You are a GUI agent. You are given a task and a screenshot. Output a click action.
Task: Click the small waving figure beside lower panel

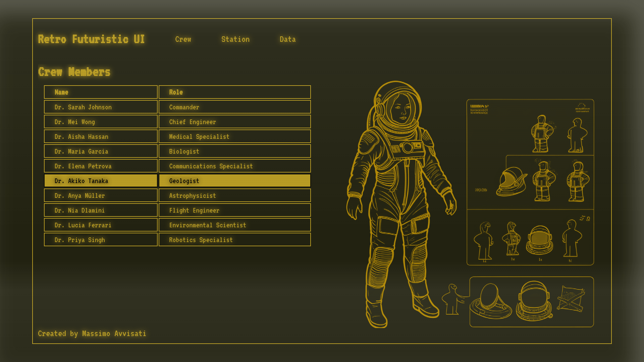(453, 299)
